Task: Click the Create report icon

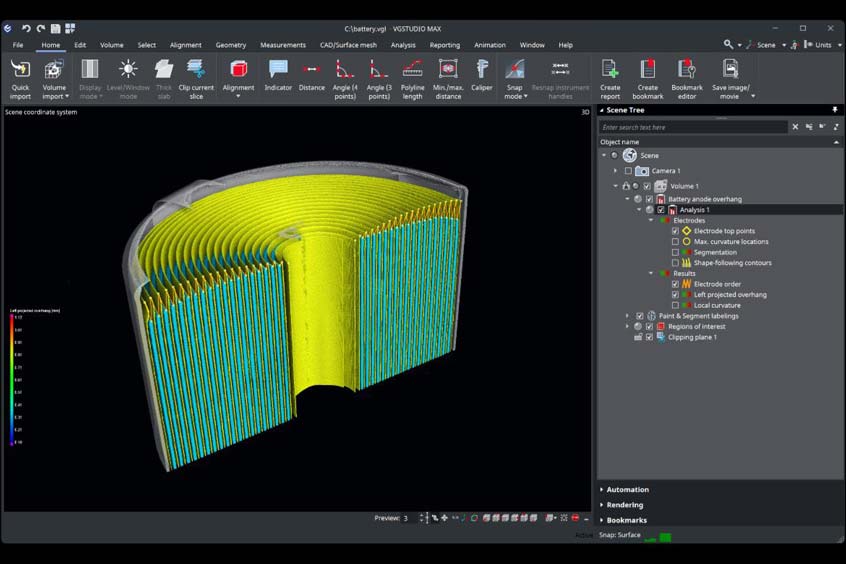Action: click(x=610, y=70)
